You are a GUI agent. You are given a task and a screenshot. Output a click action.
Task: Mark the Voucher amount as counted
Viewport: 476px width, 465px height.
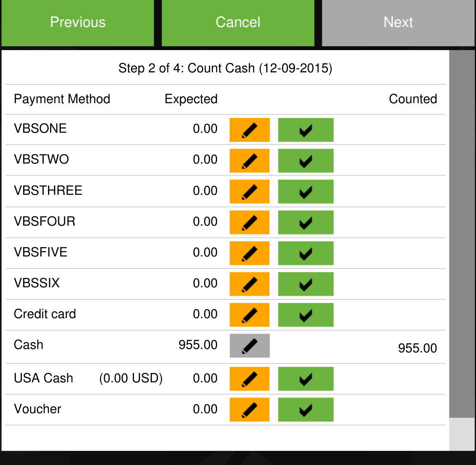(x=306, y=410)
